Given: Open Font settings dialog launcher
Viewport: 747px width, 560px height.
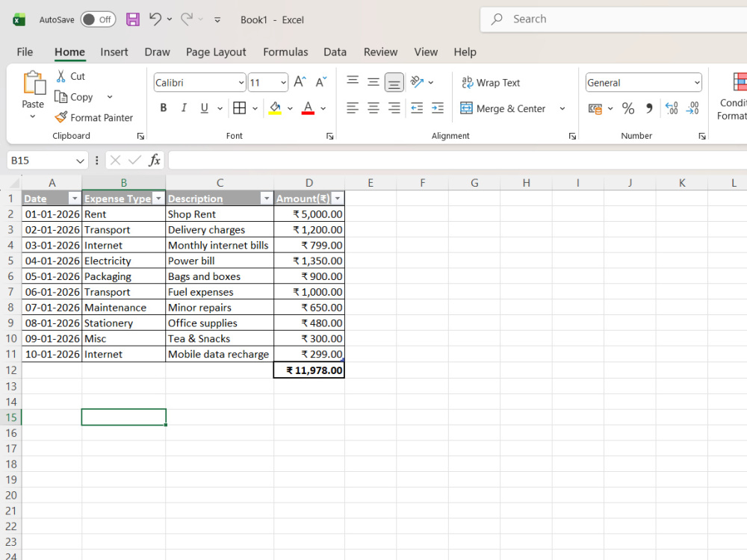Looking at the screenshot, I should click(329, 136).
